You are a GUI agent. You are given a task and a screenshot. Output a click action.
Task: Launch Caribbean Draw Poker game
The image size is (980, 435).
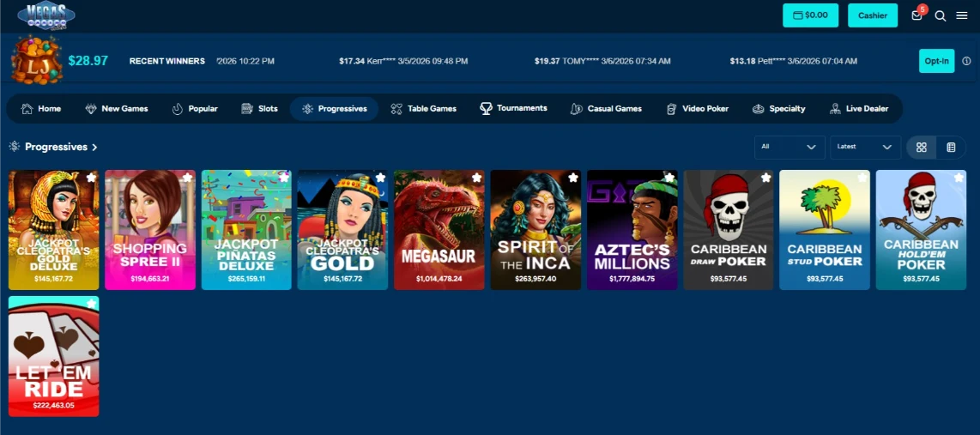(728, 230)
